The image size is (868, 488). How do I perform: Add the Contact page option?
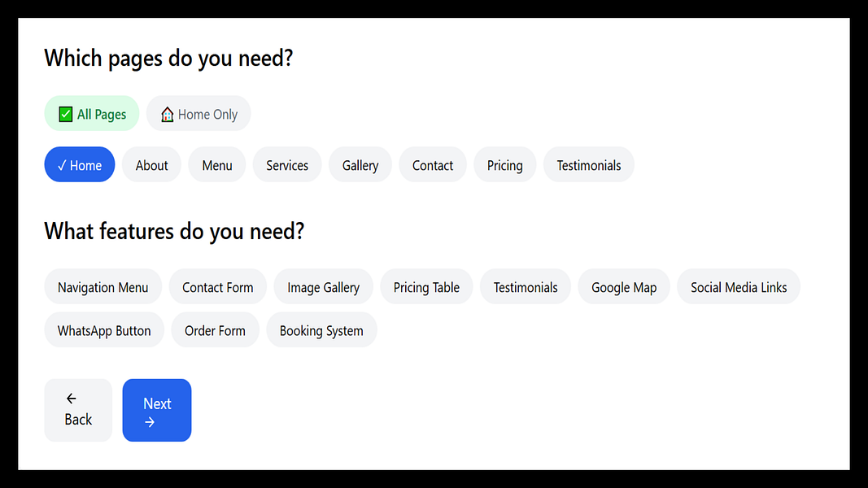click(433, 164)
